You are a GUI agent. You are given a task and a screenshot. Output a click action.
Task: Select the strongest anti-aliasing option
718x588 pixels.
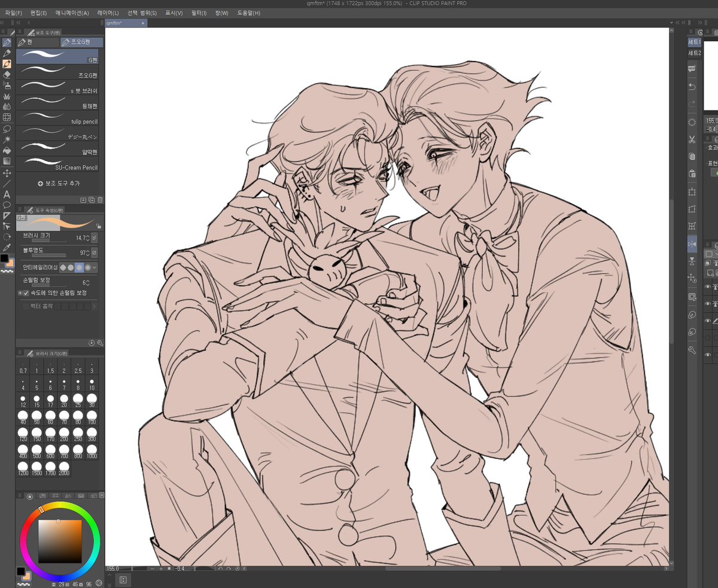pyautogui.click(x=87, y=268)
